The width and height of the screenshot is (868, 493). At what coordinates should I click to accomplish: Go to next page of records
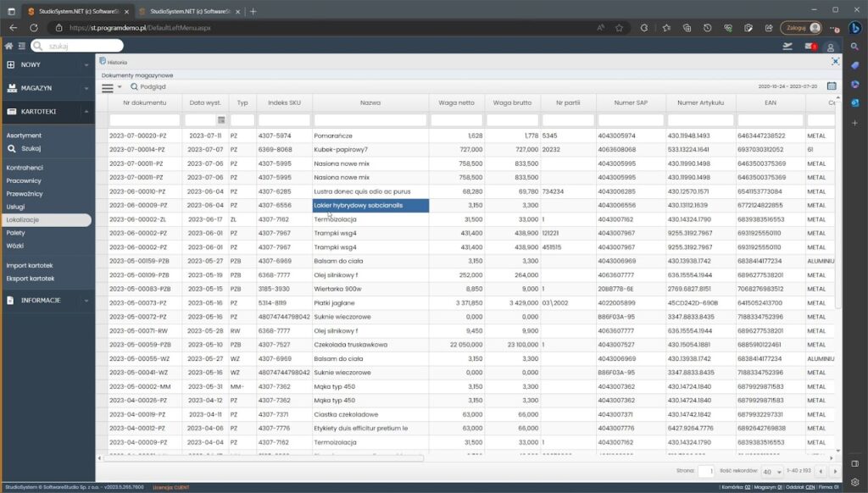836,470
